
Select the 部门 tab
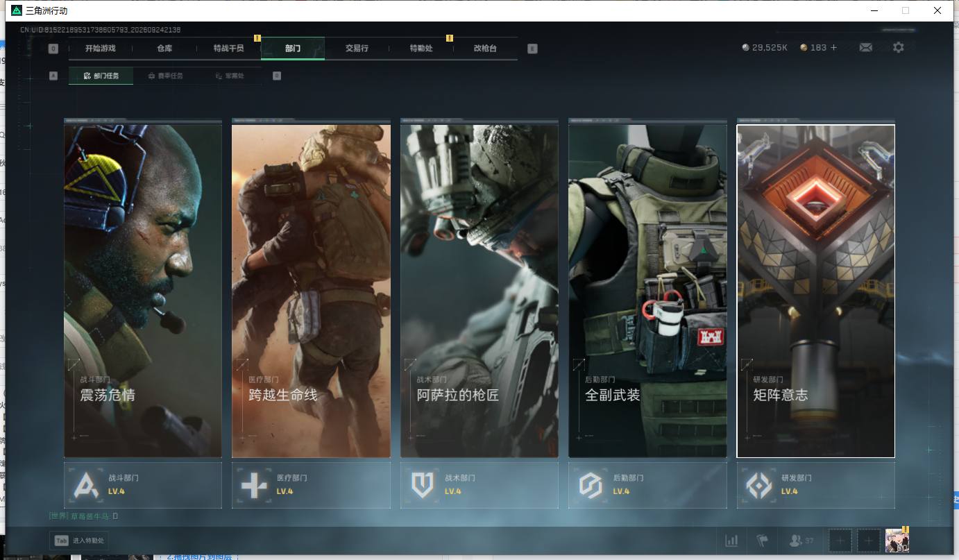click(x=293, y=49)
